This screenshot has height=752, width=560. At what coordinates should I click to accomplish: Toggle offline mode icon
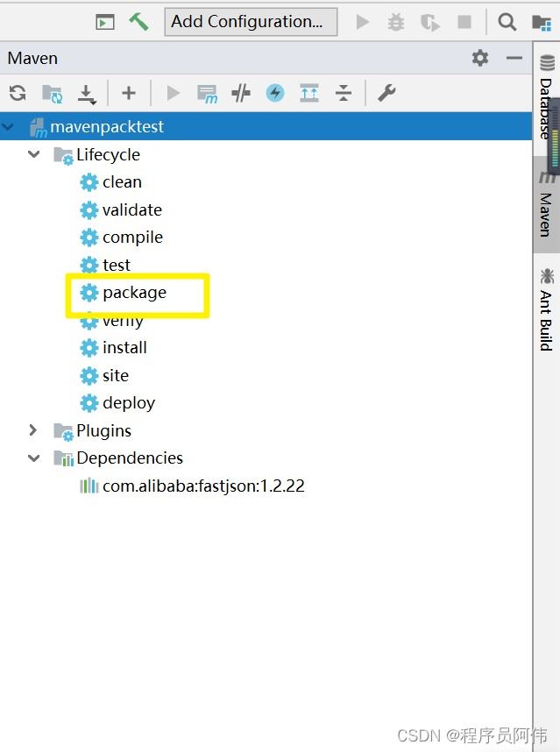[241, 93]
